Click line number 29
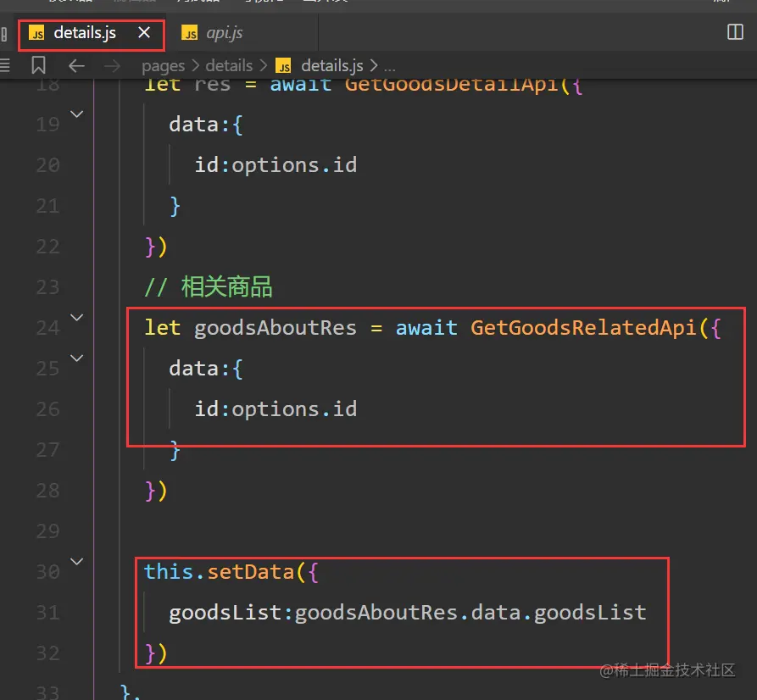 pos(47,531)
